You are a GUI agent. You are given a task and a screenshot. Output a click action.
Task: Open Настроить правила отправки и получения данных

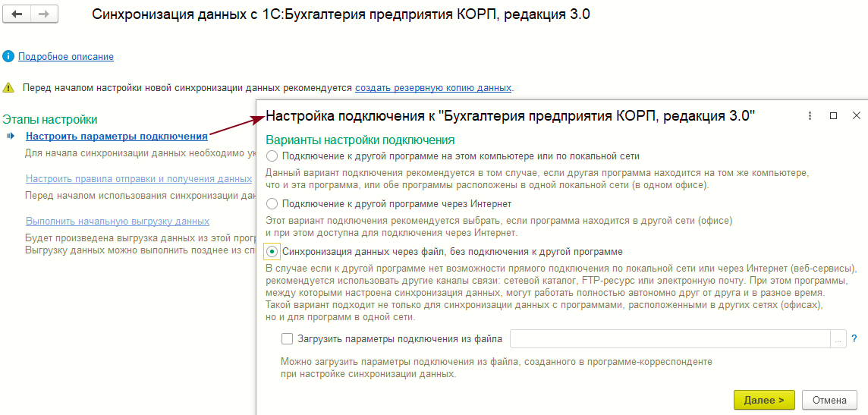click(x=138, y=179)
